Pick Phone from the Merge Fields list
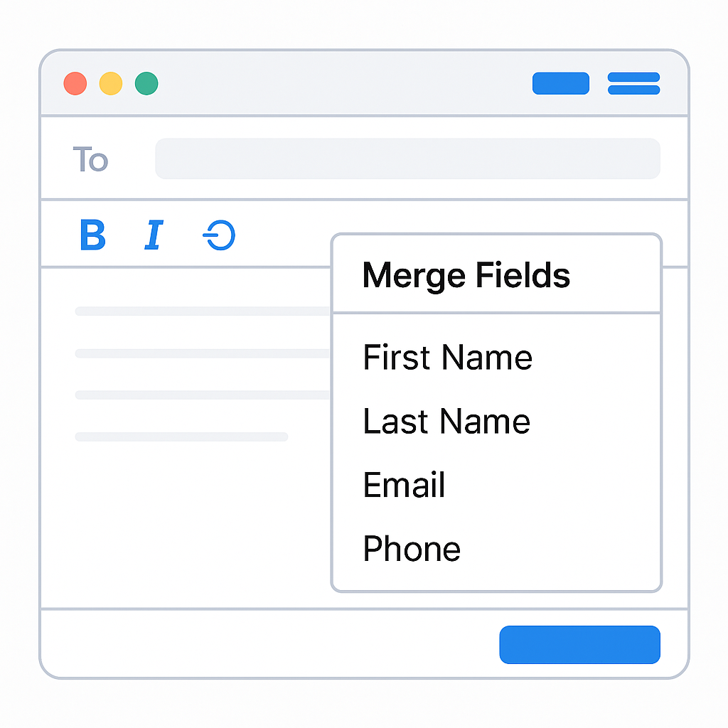Viewport: 728px width, 728px height. 412,549
